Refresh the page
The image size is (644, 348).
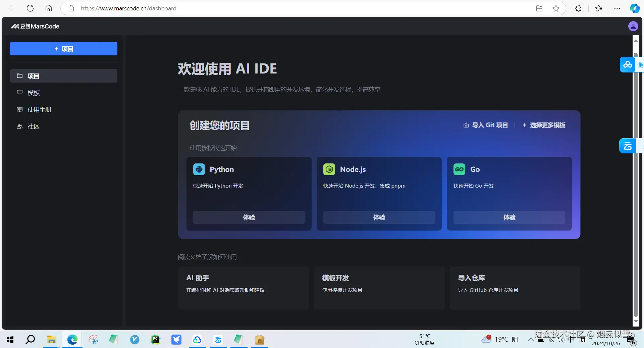click(x=30, y=8)
